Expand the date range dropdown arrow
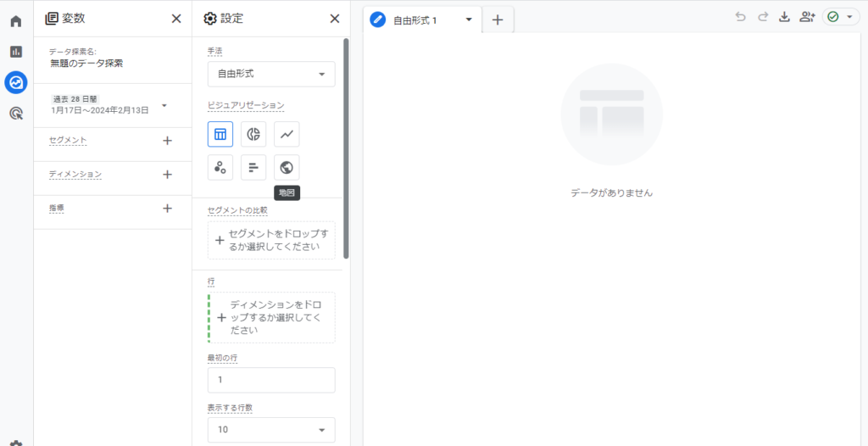This screenshot has width=868, height=446. pos(164,105)
